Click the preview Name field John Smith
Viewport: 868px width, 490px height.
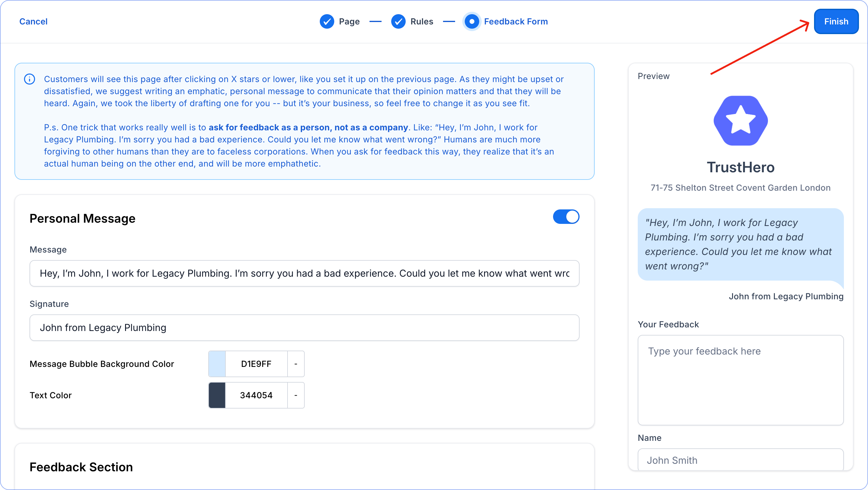coord(740,460)
